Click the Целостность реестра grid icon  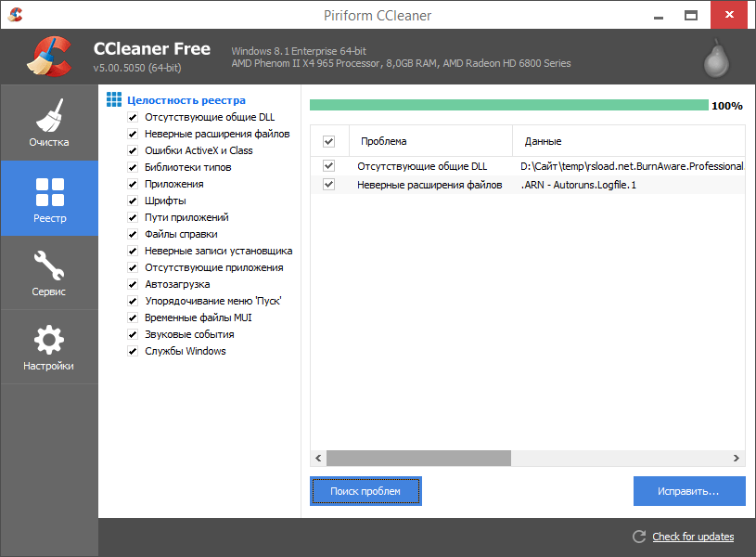click(x=114, y=99)
